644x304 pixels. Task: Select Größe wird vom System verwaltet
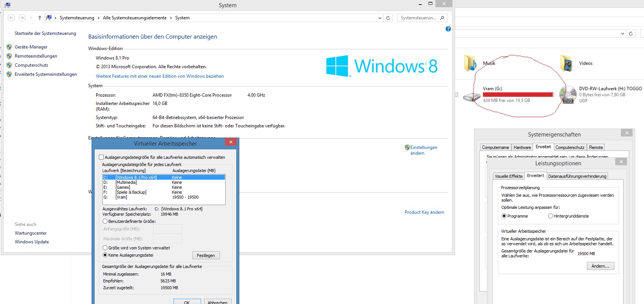tap(105, 248)
